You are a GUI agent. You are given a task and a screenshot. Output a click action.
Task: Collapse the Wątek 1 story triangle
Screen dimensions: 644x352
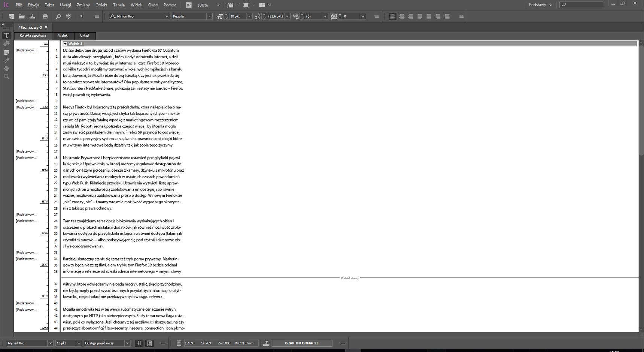[x=65, y=44]
